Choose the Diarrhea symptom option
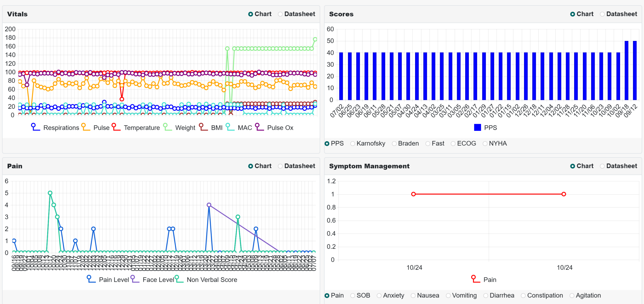Viewport: 644px width, 304px height. click(499, 295)
